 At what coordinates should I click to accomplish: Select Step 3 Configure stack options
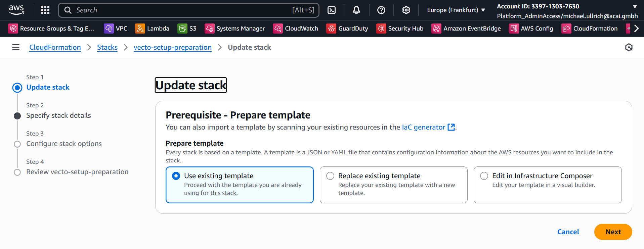[x=64, y=144]
